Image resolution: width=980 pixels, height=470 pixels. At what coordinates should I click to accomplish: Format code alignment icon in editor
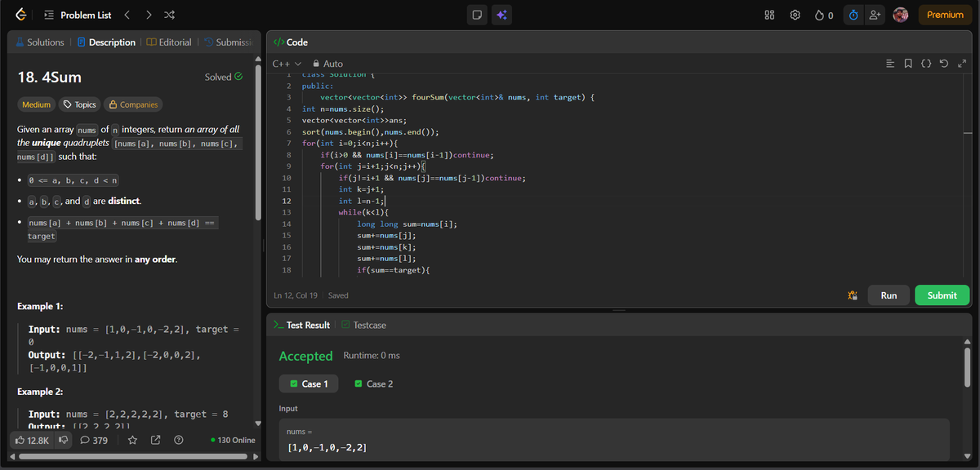click(x=891, y=64)
